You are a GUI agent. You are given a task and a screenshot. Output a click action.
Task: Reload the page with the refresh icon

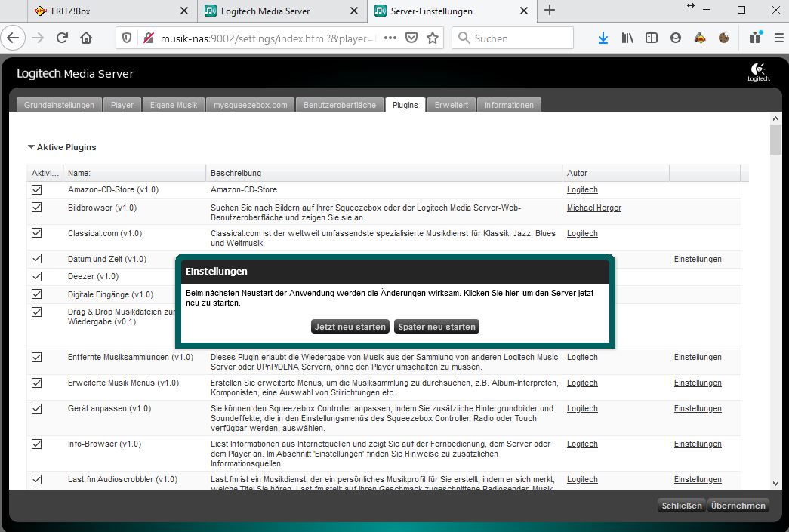pos(62,38)
